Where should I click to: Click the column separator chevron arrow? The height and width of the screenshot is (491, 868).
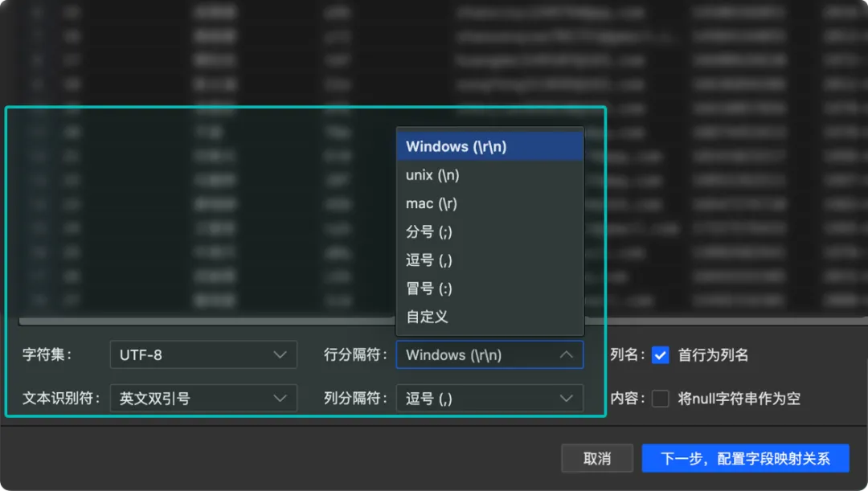(x=567, y=398)
